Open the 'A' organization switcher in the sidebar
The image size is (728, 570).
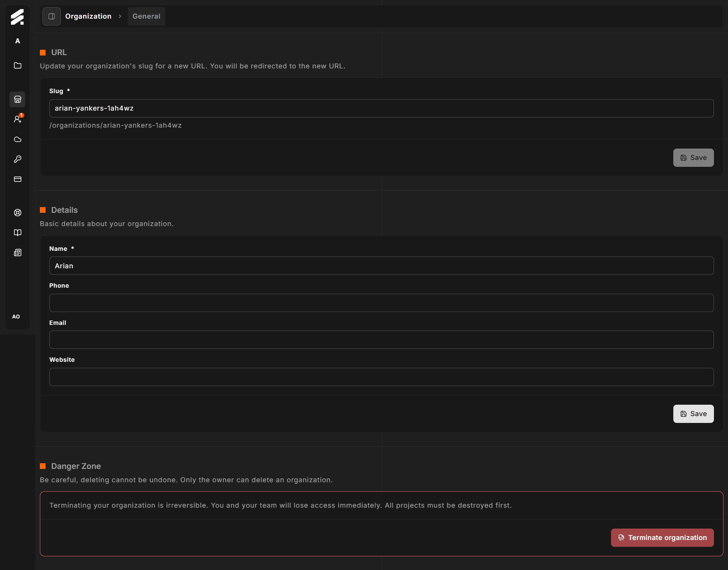point(17,41)
